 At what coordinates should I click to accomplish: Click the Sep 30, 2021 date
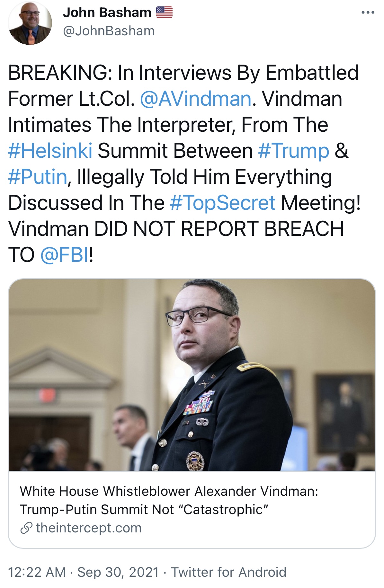[118, 572]
